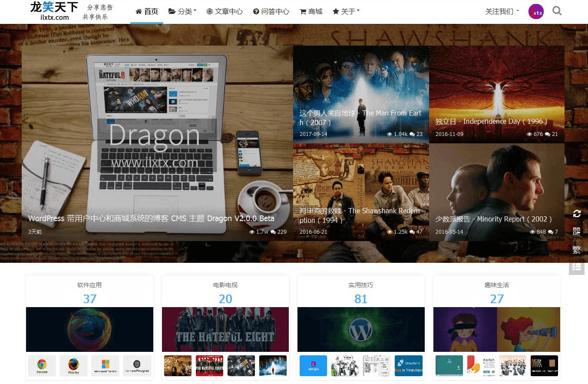Image resolution: width=588 pixels, height=384 pixels.
Task: Open 问答中心 Q&A center
Action: click(x=271, y=12)
